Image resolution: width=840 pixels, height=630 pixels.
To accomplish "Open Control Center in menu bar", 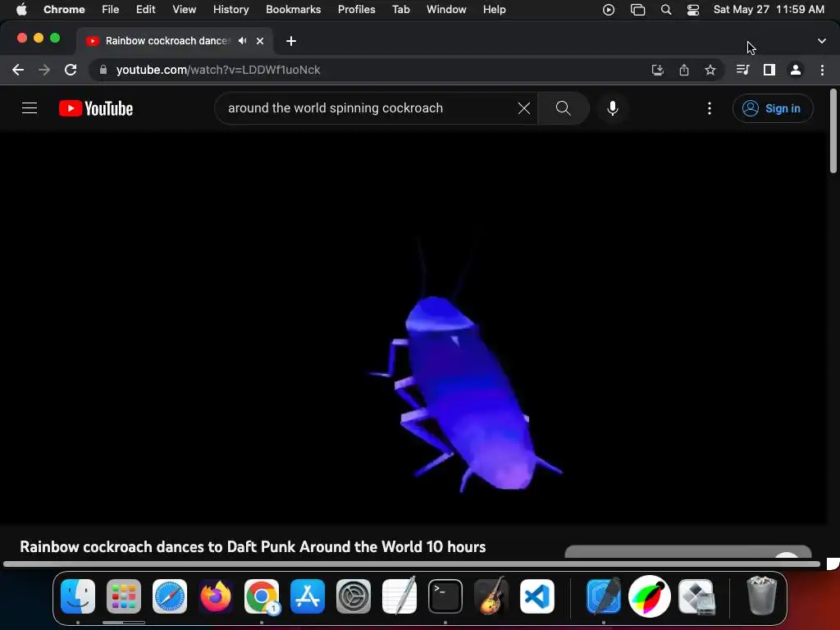I will pyautogui.click(x=692, y=10).
